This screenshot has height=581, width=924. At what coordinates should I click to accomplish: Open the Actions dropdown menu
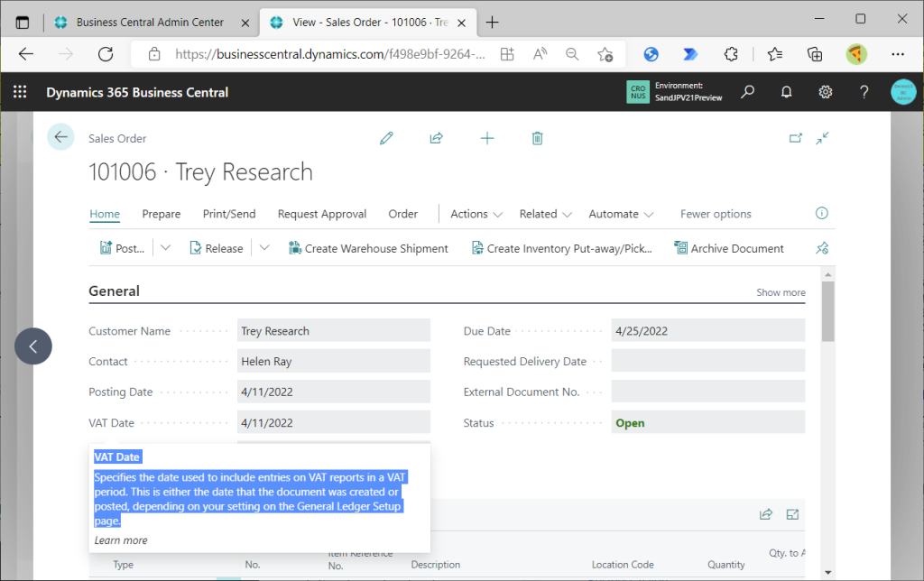476,214
